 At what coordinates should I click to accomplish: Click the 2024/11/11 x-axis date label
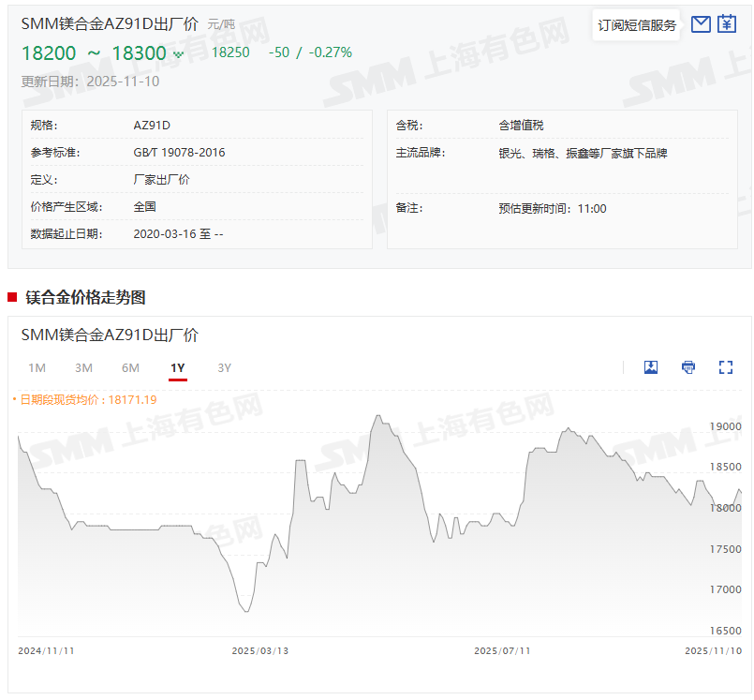(x=47, y=650)
